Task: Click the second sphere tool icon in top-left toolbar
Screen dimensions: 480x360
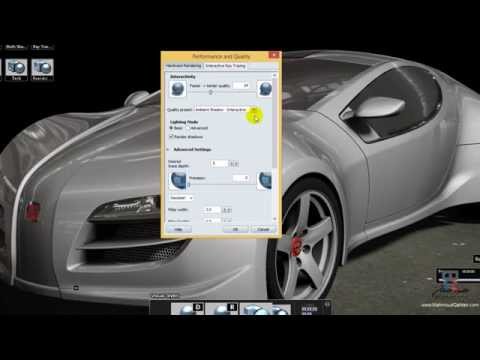Action: click(42, 70)
